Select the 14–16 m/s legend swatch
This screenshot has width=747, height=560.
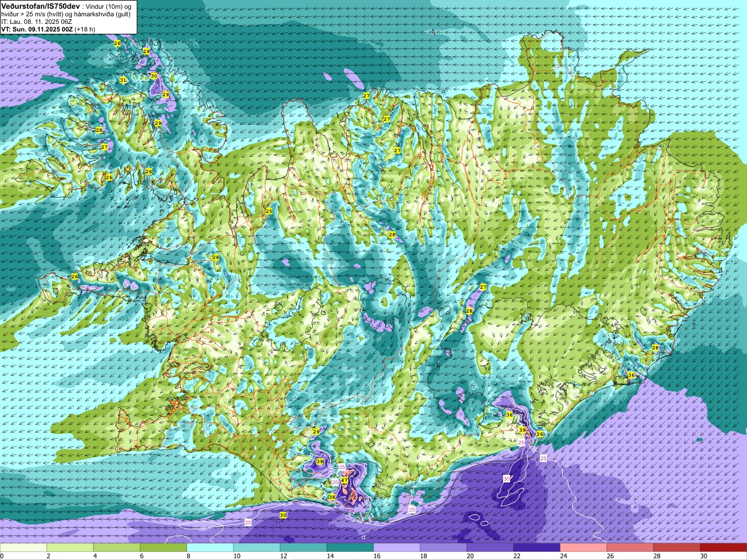[350, 548]
